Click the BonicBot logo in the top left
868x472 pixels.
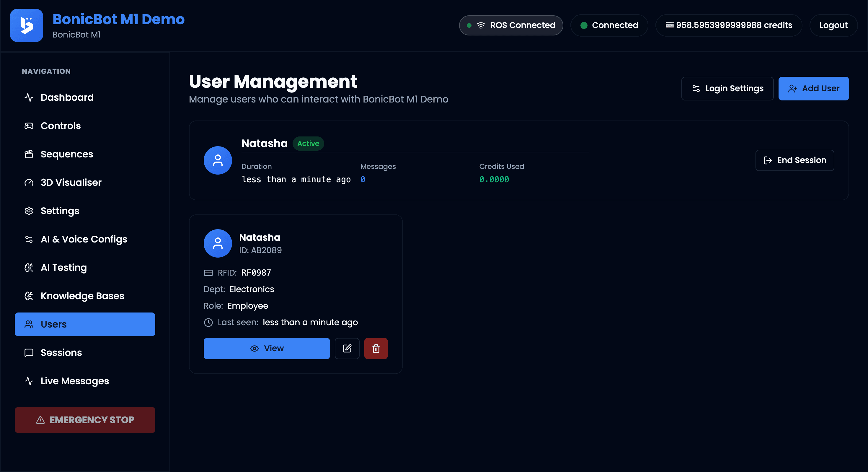[x=26, y=25]
